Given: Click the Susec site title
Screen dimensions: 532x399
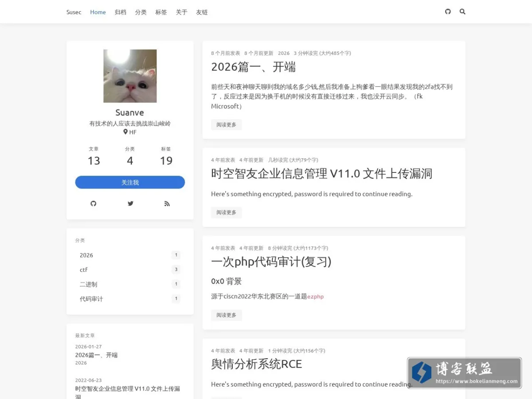Looking at the screenshot, I should pos(74,12).
